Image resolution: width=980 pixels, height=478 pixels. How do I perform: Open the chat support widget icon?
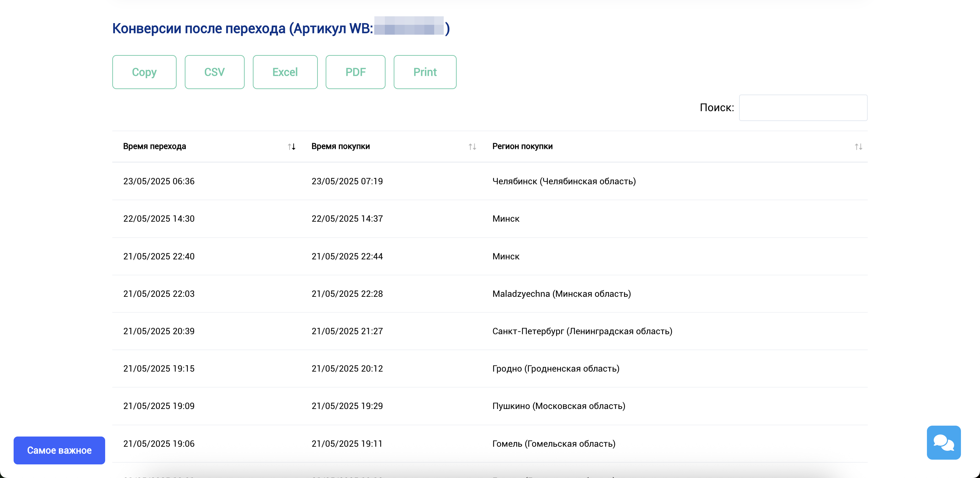[944, 442]
